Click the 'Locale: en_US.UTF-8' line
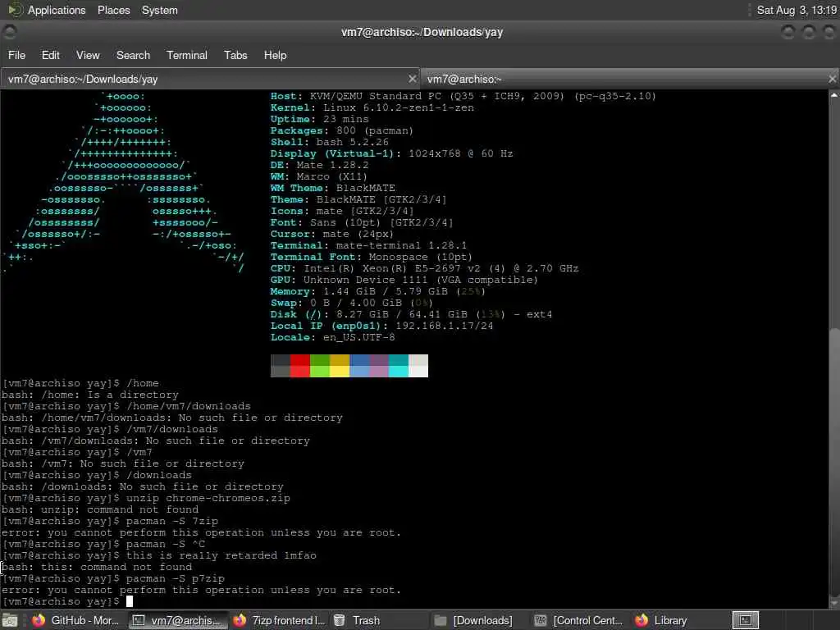Image resolution: width=840 pixels, height=630 pixels. [333, 337]
